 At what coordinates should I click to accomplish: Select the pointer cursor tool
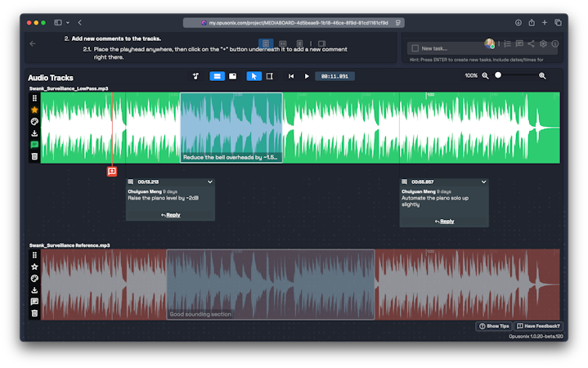[x=254, y=76]
